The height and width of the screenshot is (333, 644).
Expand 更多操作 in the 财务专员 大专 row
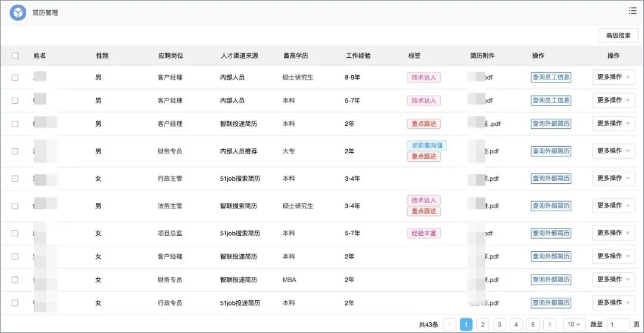pos(614,151)
